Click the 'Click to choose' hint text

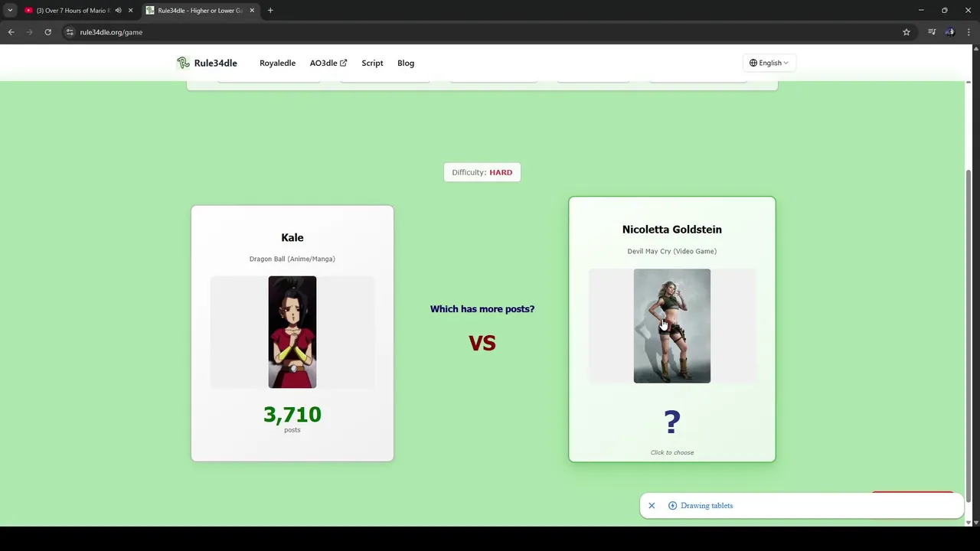[x=672, y=452]
